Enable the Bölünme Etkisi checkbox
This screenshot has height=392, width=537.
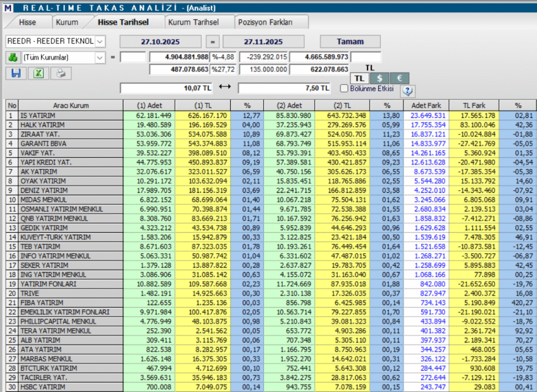[x=345, y=88]
